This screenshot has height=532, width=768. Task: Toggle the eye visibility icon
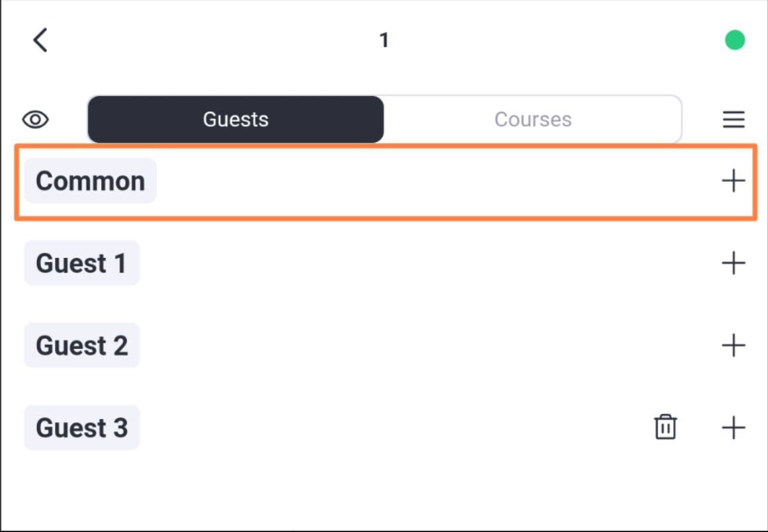click(x=35, y=120)
